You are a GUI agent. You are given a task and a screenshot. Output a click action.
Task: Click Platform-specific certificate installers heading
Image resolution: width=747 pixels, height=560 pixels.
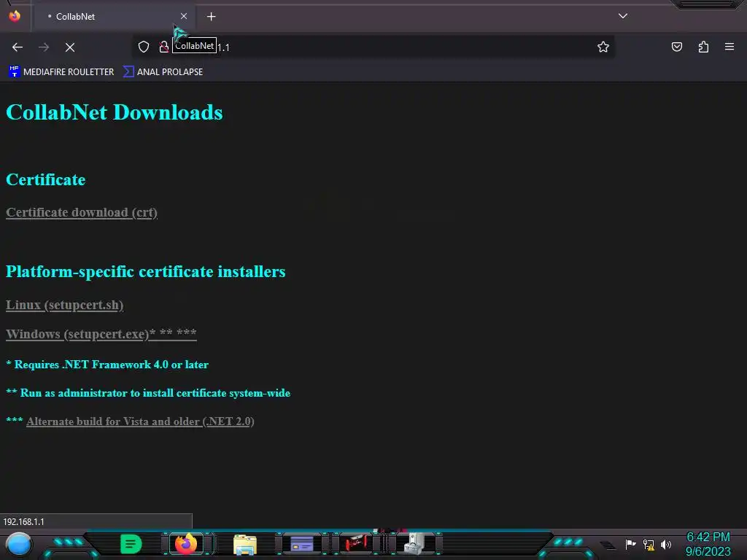146,271
